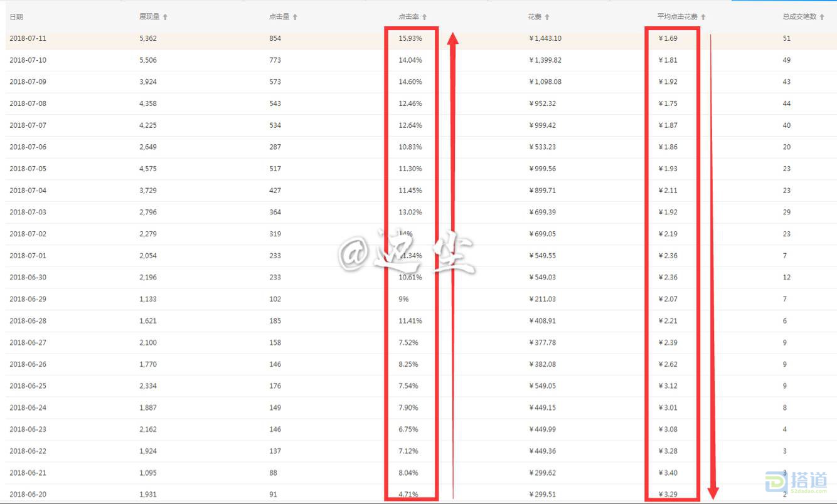Click the spend value ¥211.03

click(542, 299)
